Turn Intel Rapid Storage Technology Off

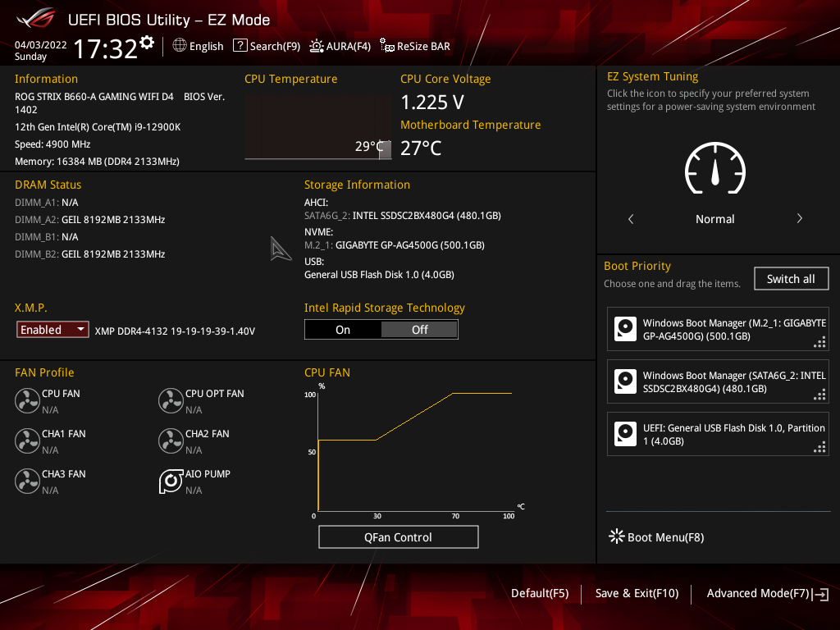pyautogui.click(x=419, y=330)
